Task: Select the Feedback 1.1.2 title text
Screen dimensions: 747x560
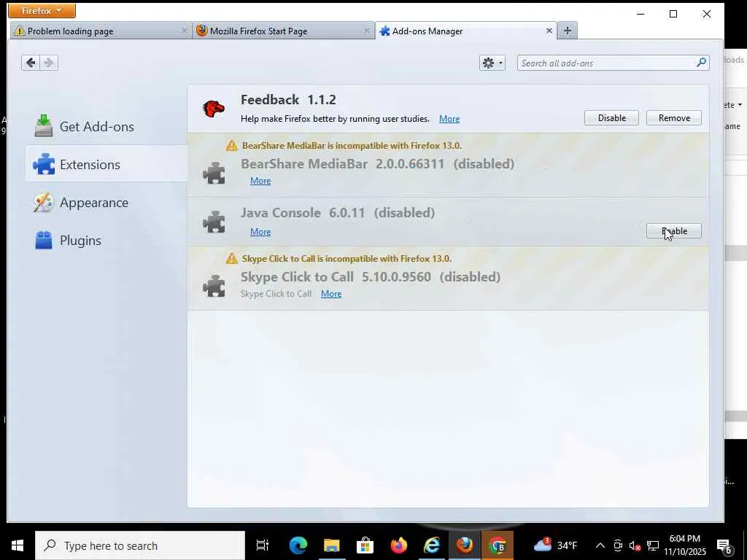Action: pyautogui.click(x=288, y=99)
